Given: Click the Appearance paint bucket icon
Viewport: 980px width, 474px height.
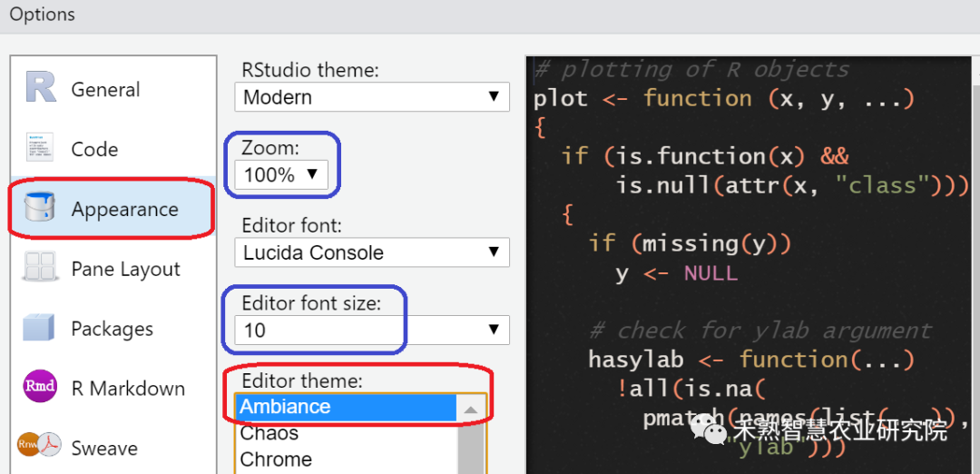Looking at the screenshot, I should tap(41, 208).
